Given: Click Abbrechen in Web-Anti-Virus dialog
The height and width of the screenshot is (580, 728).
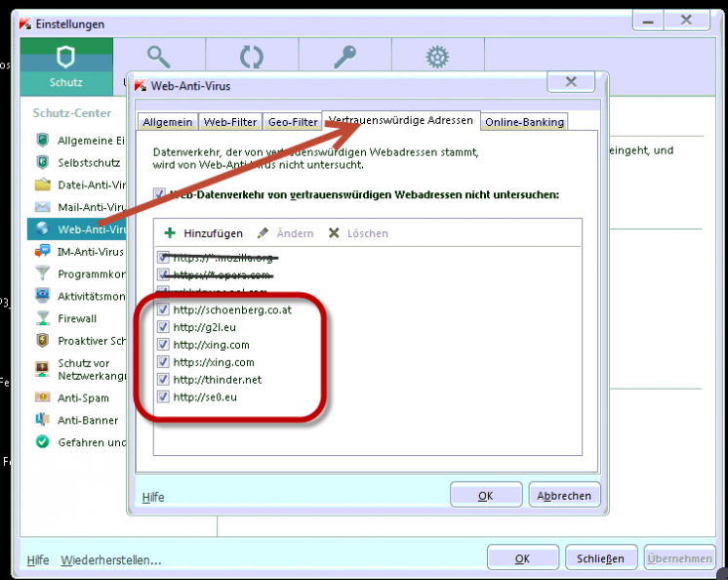Looking at the screenshot, I should coord(564,495).
